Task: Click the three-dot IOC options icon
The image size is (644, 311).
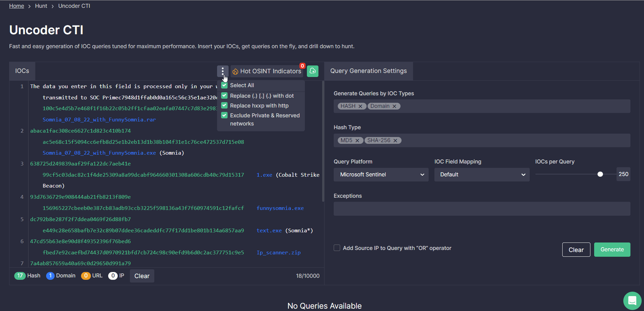Action: click(x=222, y=71)
